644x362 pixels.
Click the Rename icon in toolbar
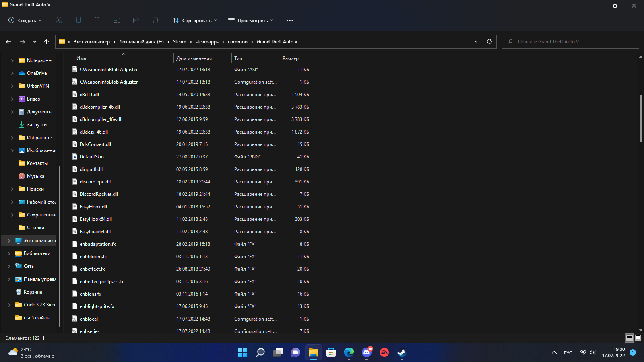pos(117,20)
